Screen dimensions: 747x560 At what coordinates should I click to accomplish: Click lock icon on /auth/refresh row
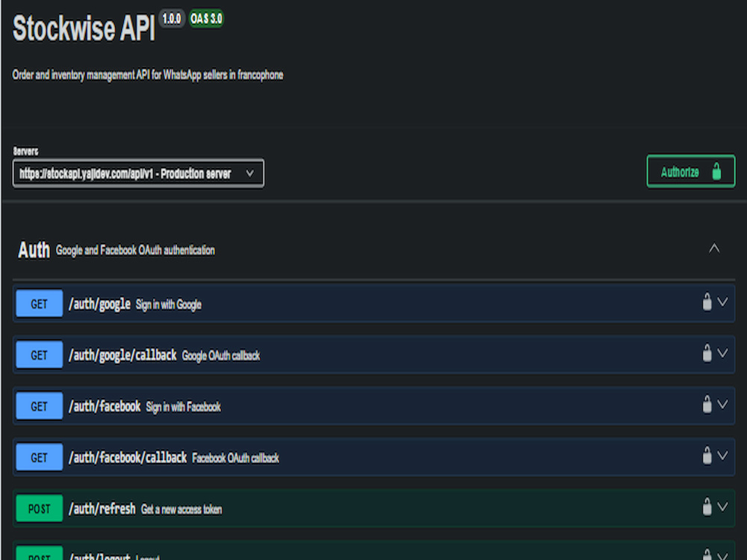point(707,507)
